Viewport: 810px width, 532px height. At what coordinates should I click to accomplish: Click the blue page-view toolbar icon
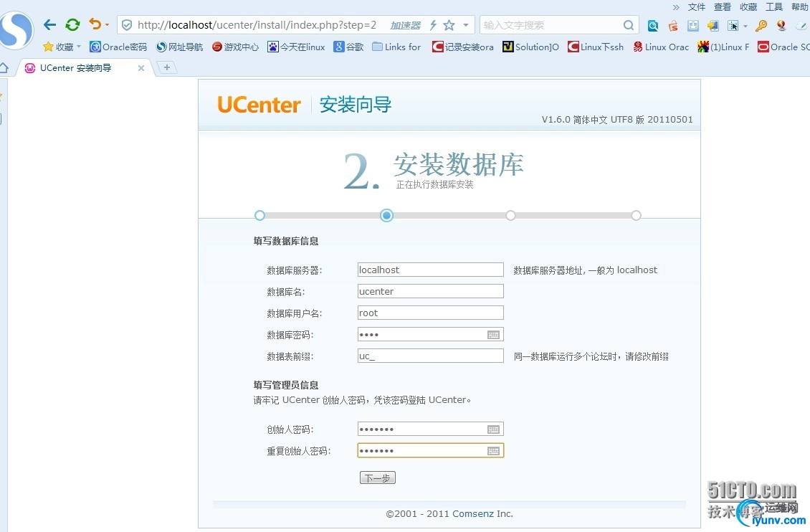tap(692, 25)
